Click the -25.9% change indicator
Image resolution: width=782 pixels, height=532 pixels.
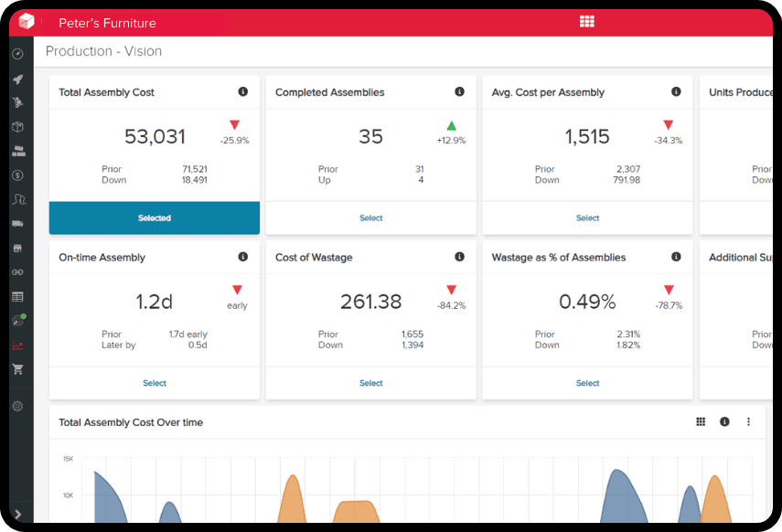pos(234,140)
